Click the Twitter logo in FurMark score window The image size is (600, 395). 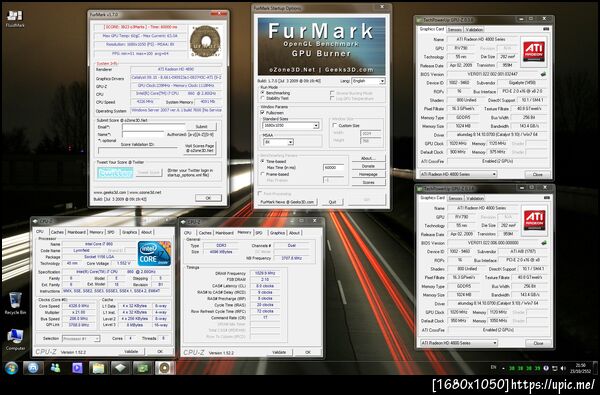click(115, 173)
